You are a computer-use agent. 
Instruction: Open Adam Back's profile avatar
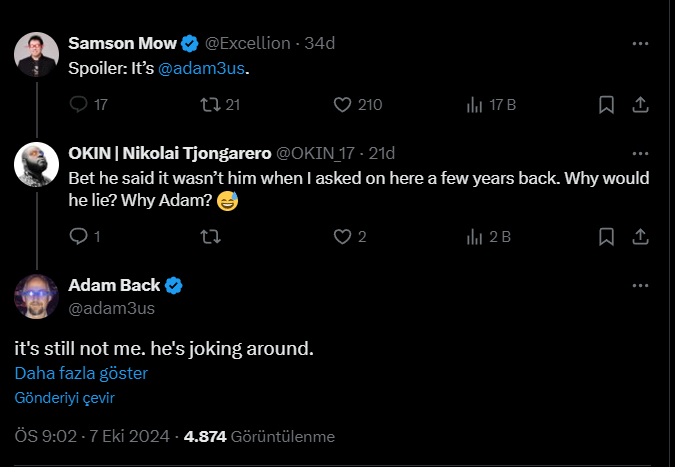35,296
